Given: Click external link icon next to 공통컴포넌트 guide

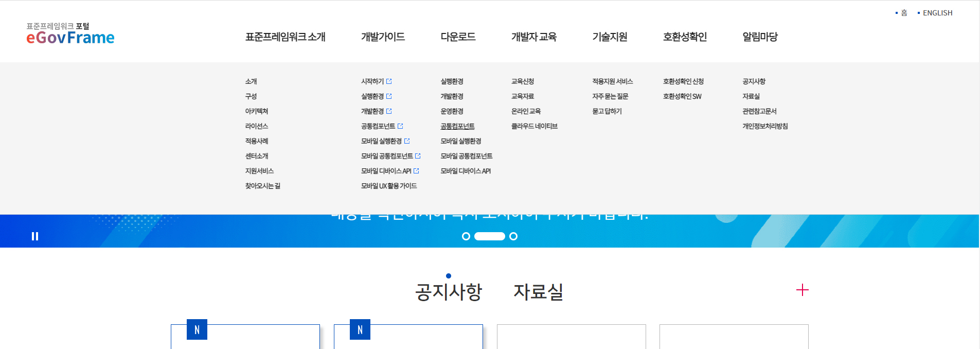Looking at the screenshot, I should click(400, 126).
